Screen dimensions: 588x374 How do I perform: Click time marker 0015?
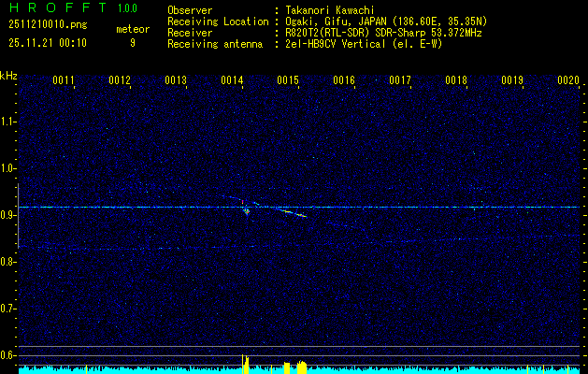(x=288, y=80)
